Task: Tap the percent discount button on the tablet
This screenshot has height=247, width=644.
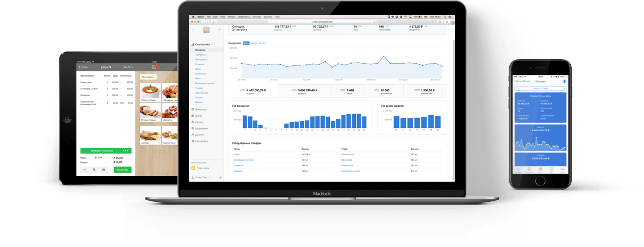Action: click(94, 169)
